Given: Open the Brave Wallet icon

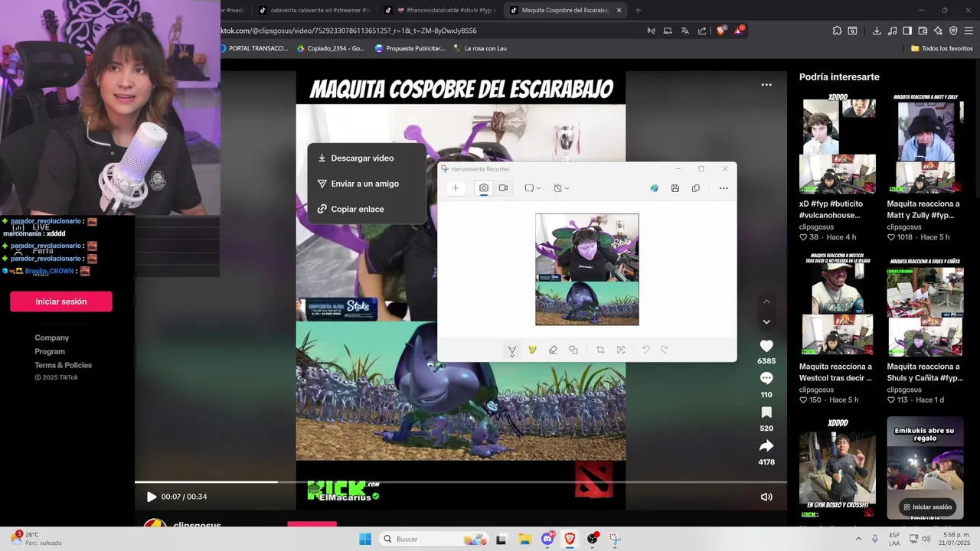Looking at the screenshot, I should pyautogui.click(x=923, y=31).
